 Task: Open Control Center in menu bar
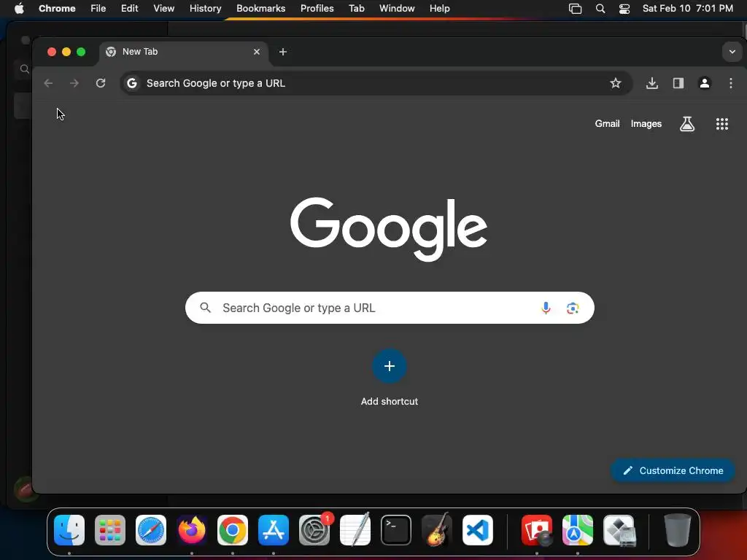click(x=624, y=9)
